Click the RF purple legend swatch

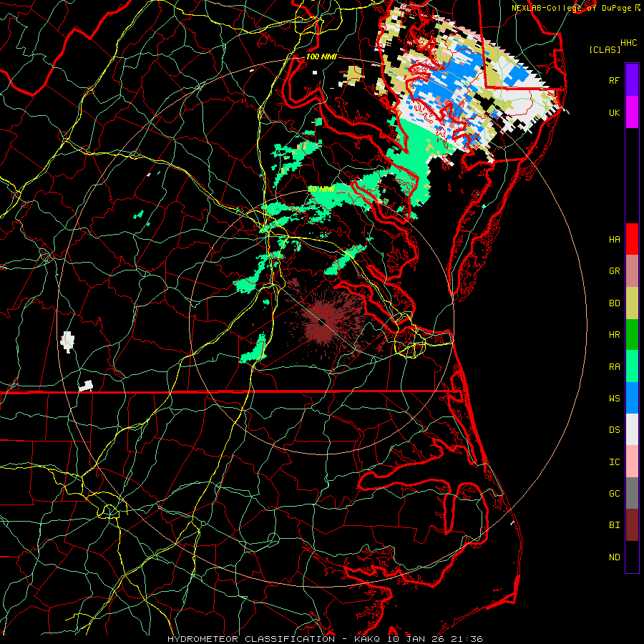tap(632, 80)
